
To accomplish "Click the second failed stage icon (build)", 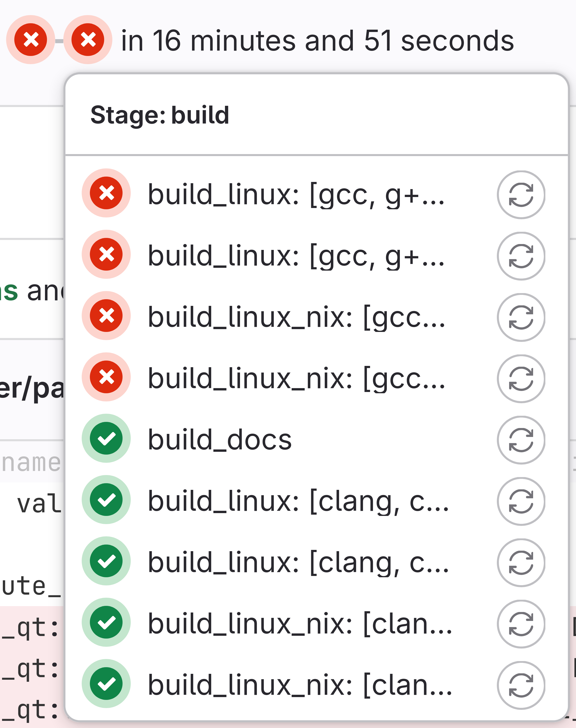I will click(88, 40).
